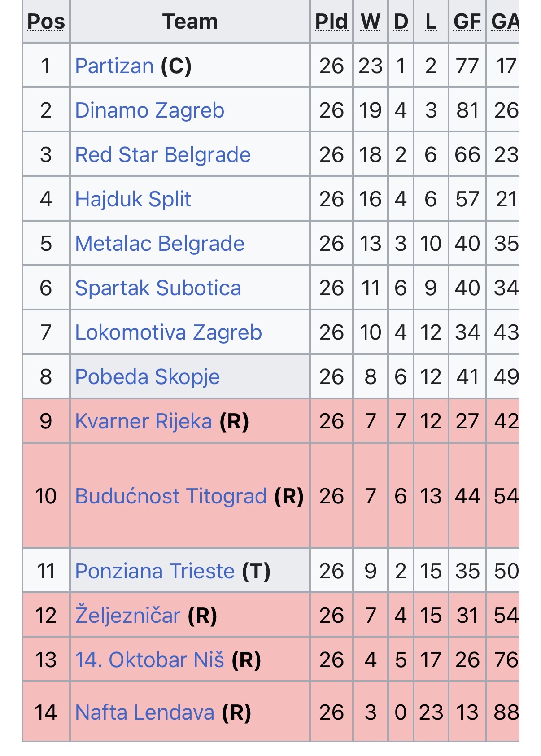Open the Metalac Belgrade team page

click(x=159, y=244)
